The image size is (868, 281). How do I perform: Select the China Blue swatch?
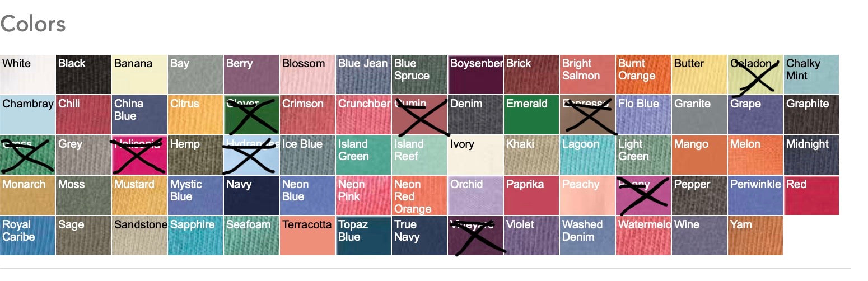pyautogui.click(x=139, y=115)
